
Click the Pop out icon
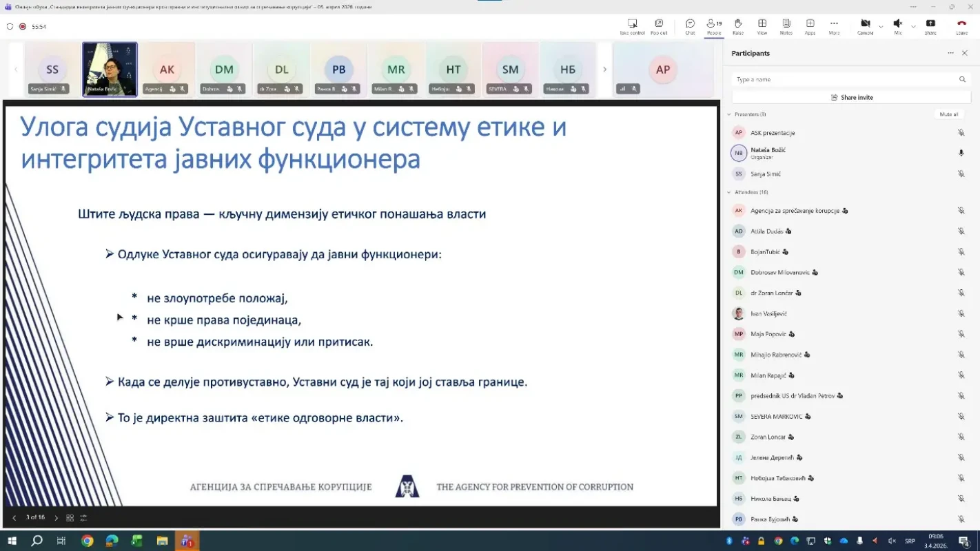click(x=658, y=25)
